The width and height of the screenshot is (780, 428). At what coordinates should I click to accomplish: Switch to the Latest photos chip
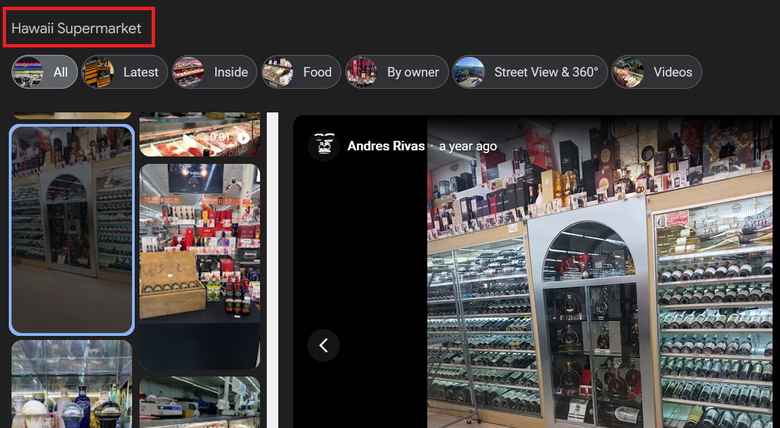(125, 72)
